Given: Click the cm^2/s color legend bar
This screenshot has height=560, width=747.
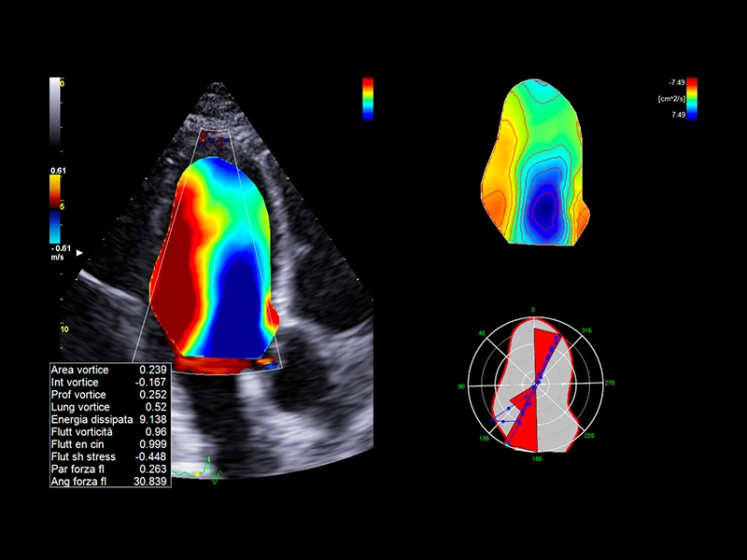Looking at the screenshot, I should [692, 99].
